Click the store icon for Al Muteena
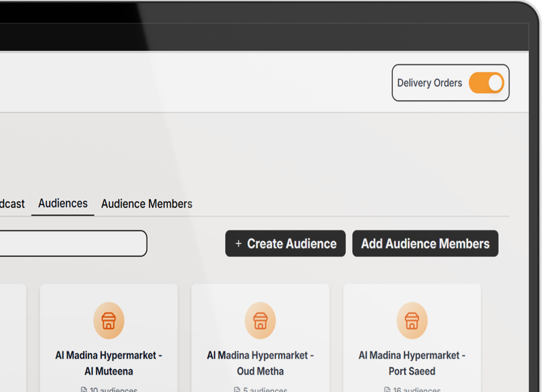Image resolution: width=543 pixels, height=392 pixels. tap(109, 321)
